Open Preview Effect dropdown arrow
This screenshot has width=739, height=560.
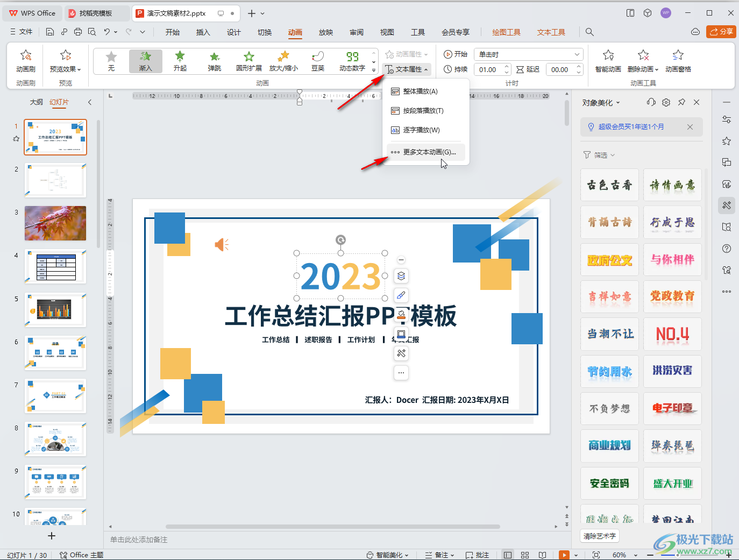tap(79, 69)
